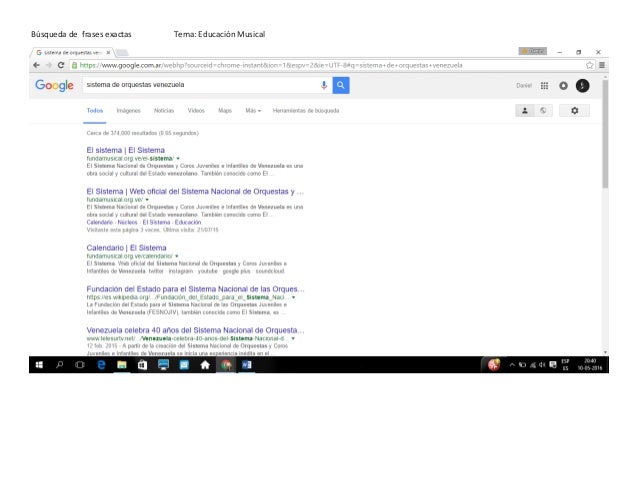Open a new Chrome tab
This screenshot has height=493, width=638.
pyautogui.click(x=122, y=52)
